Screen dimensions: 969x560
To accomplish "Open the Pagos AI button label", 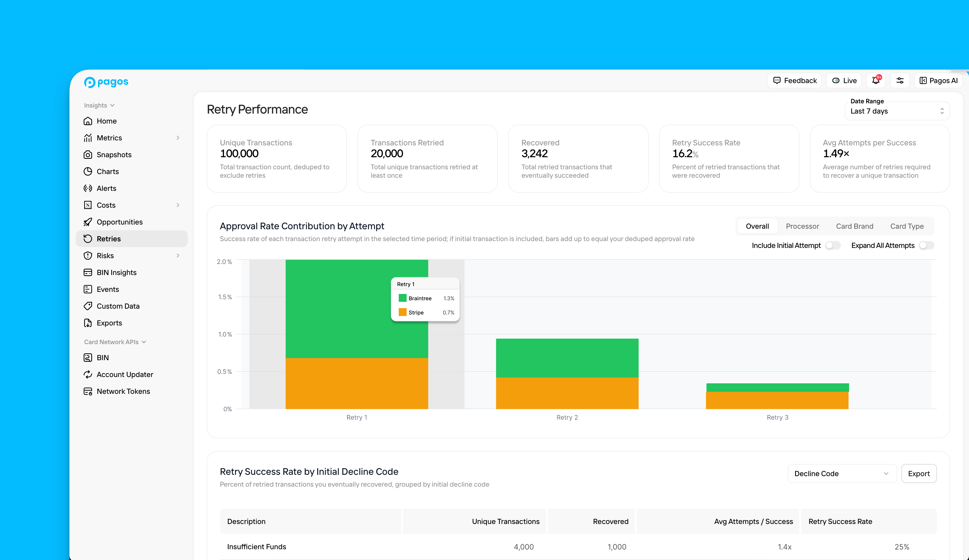I will click(943, 81).
